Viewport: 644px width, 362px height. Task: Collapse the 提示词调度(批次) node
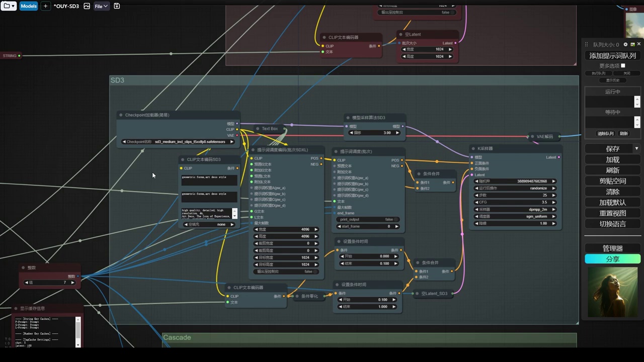tap(336, 151)
